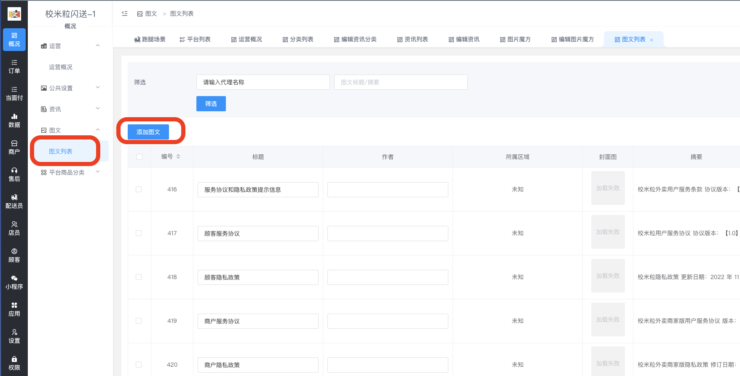Expand the 资讯 menu group
The height and width of the screenshot is (376, 740).
click(x=71, y=109)
